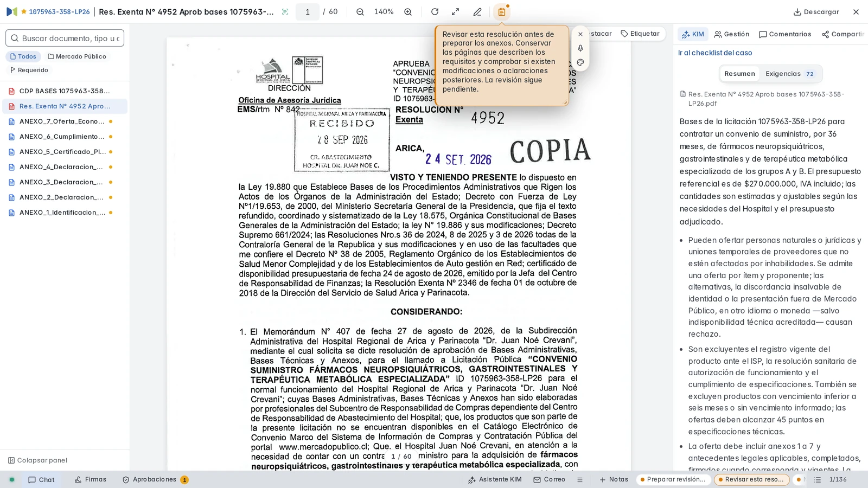868x488 pixels.
Task: Open ANEXO_3_Declaracion file
Action: (65, 182)
